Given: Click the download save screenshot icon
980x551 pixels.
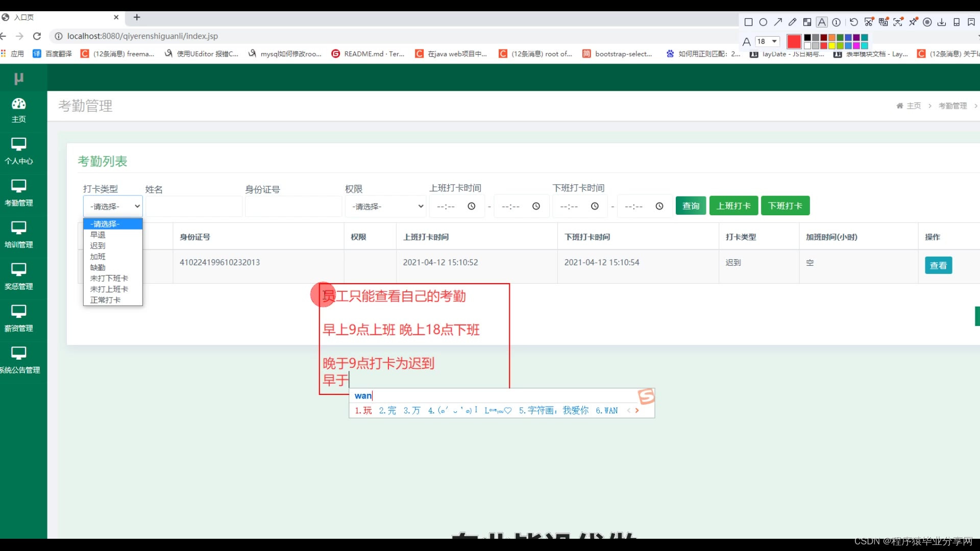Looking at the screenshot, I should tap(942, 22).
